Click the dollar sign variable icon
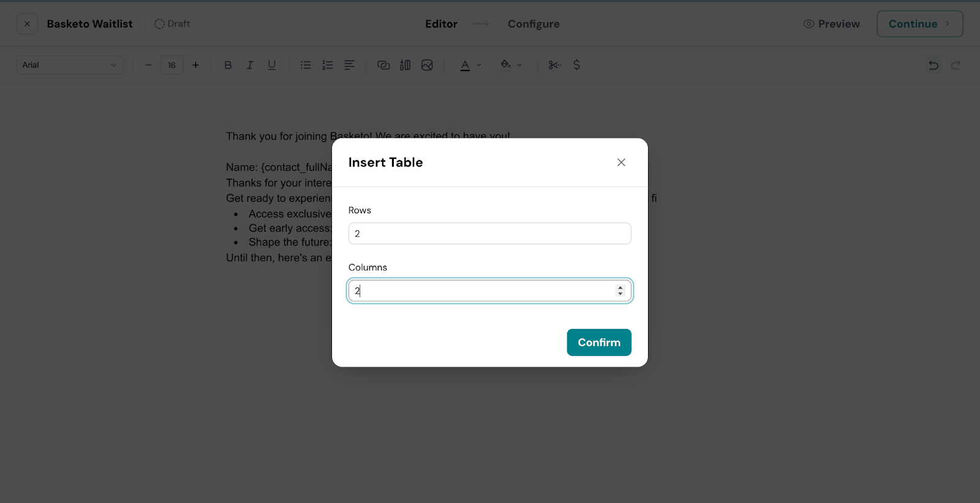Screen dimensions: 980x503 click(576, 65)
